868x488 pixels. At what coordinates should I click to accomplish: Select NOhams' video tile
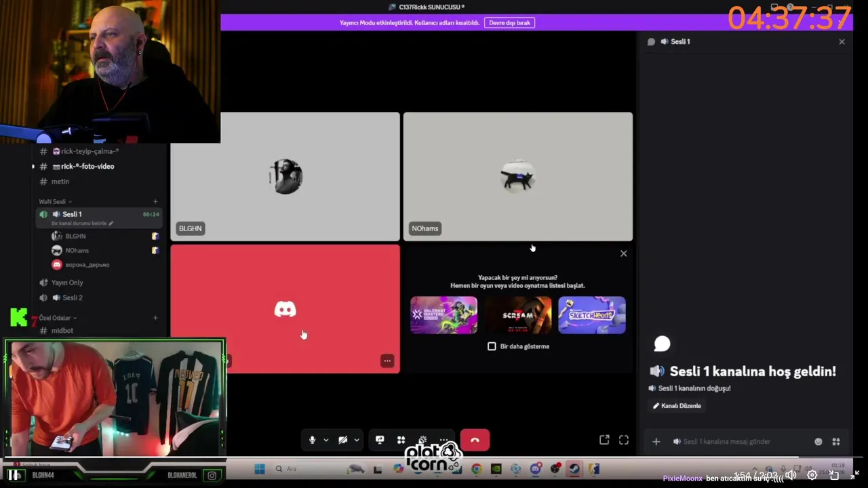click(518, 176)
